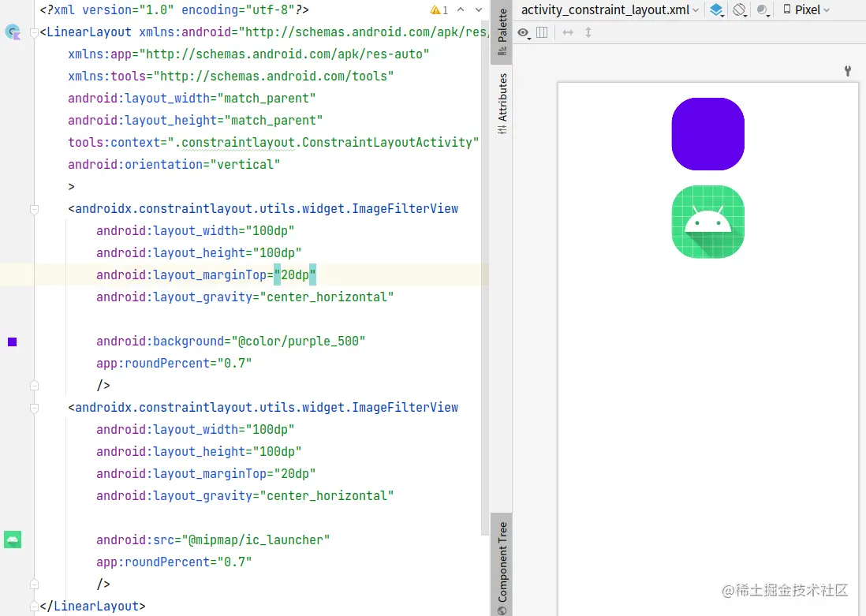Click the ic_launcher icon preview in gutter

(12, 539)
